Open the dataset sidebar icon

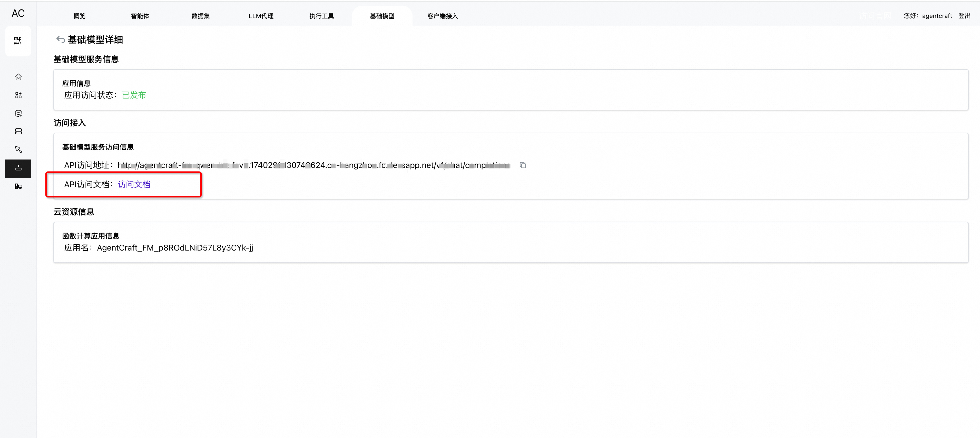pyautogui.click(x=18, y=113)
